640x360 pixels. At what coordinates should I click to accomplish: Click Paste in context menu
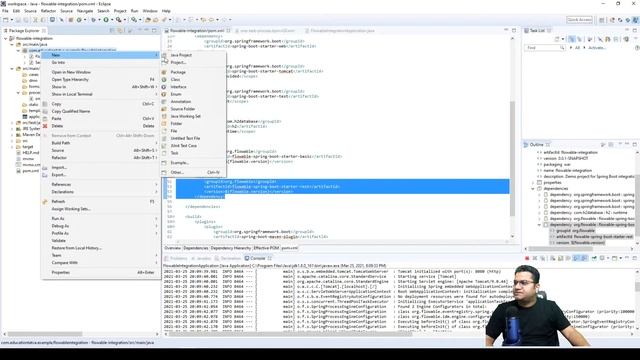pyautogui.click(x=56, y=119)
